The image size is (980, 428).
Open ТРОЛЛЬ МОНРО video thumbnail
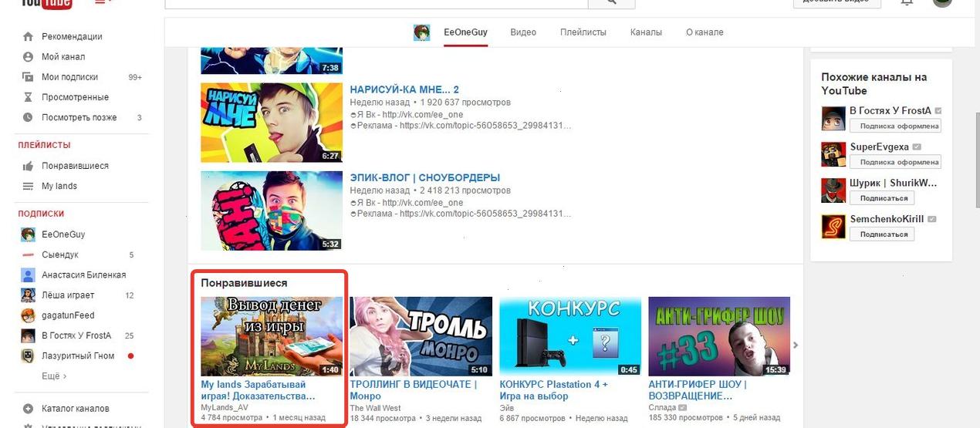(x=421, y=336)
